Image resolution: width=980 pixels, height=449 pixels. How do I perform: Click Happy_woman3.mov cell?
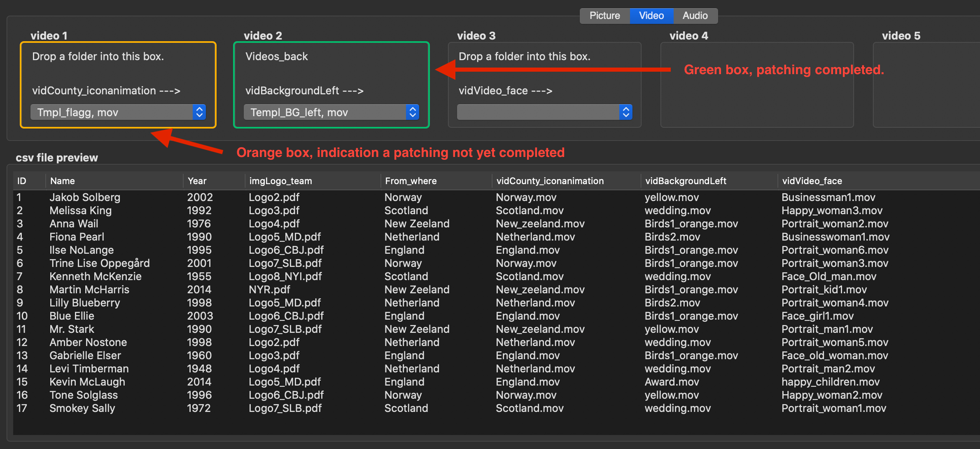[832, 210]
